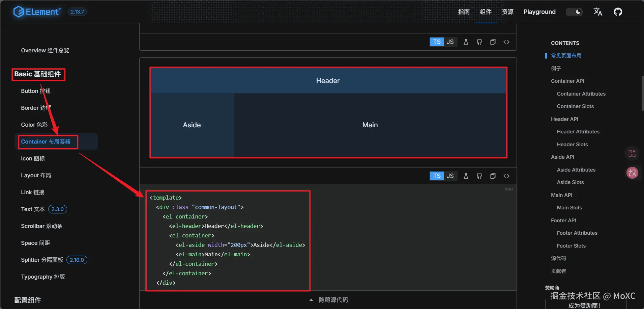Screen dimensions: 644x309
Task: Switch to JS in upper demo toolbar
Action: coord(450,42)
